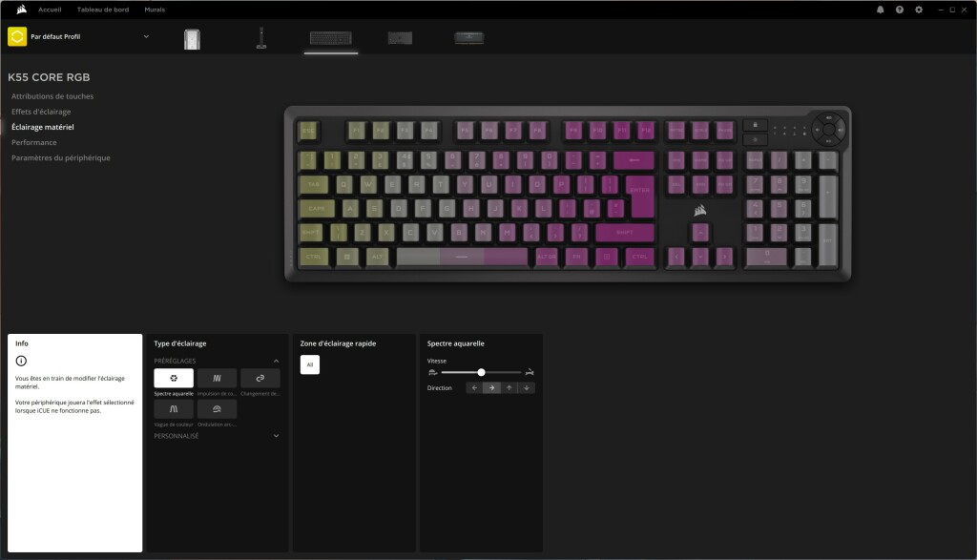Select the Impulsion de couleur effect
977x560 pixels.
(x=217, y=378)
